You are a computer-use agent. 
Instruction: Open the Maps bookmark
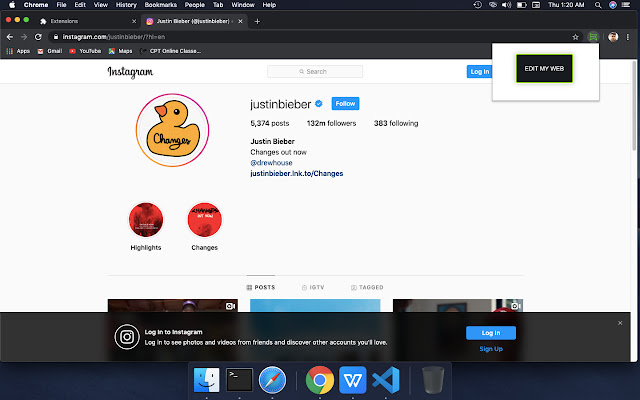120,51
